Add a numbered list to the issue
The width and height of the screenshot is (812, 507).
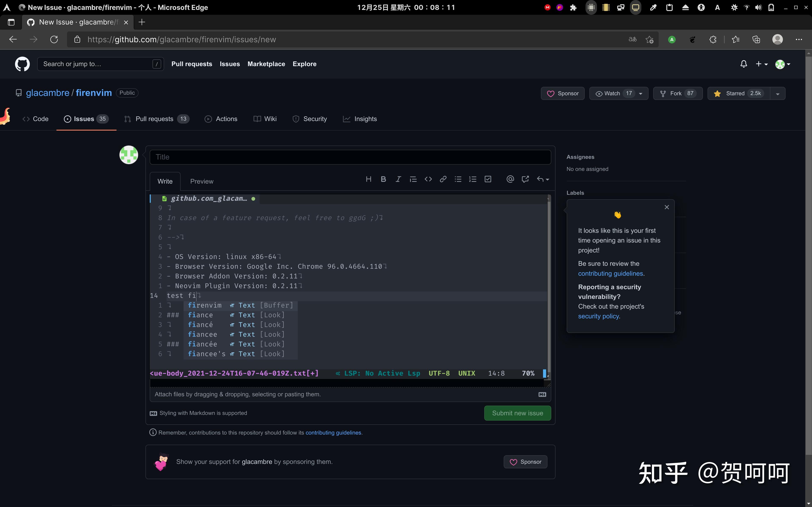(472, 179)
